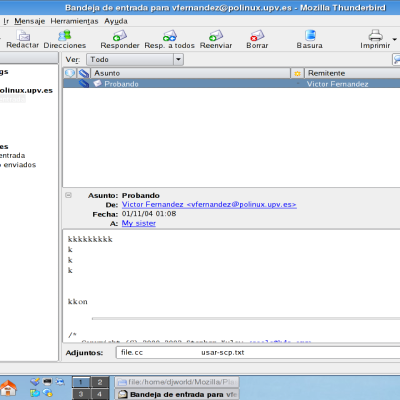Click the search magnifier icon
Viewport: 400px width, 400px height.
397,60
